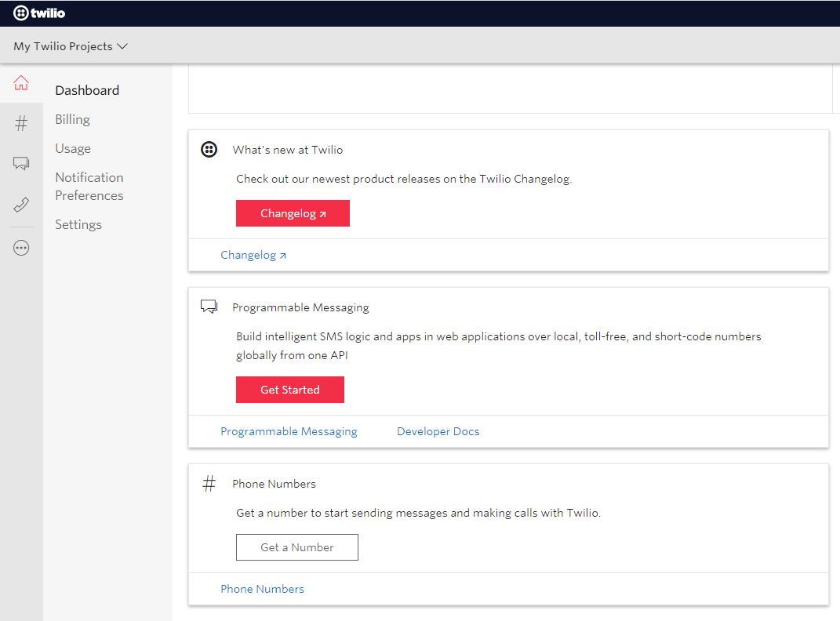Follow the Phone Numbers footer link
The width and height of the screenshot is (840, 621).
coord(262,589)
